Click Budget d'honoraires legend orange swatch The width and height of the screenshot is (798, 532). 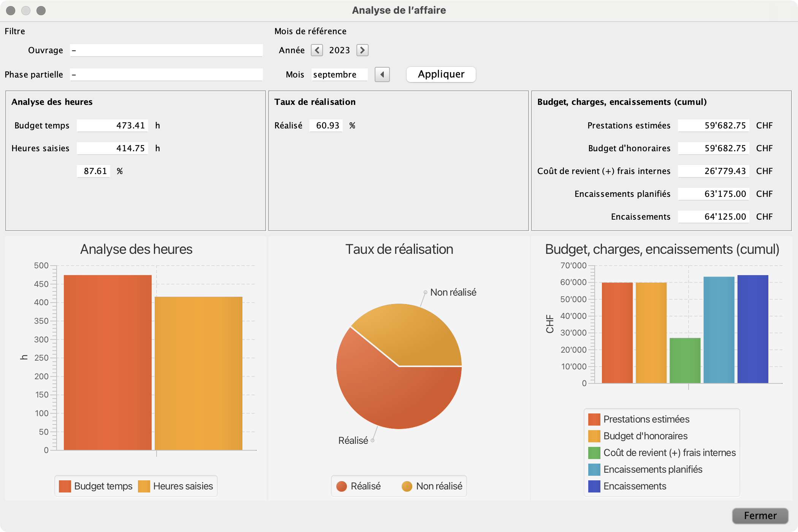coord(594,436)
